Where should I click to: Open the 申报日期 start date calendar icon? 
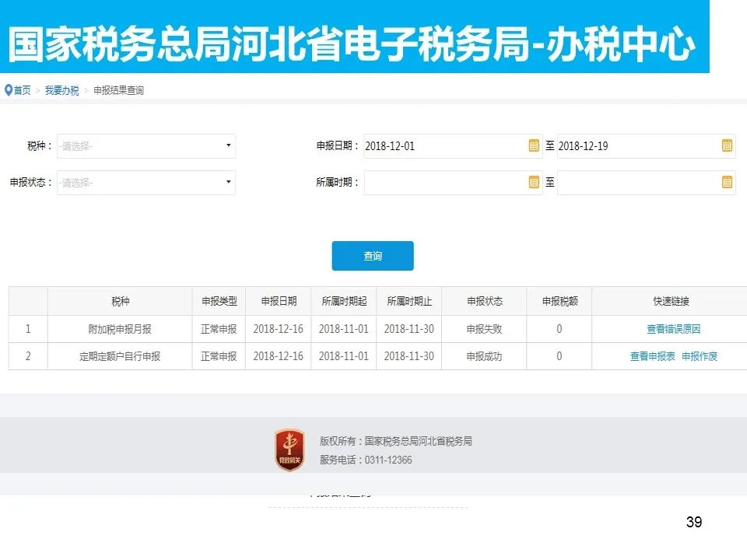coord(534,145)
